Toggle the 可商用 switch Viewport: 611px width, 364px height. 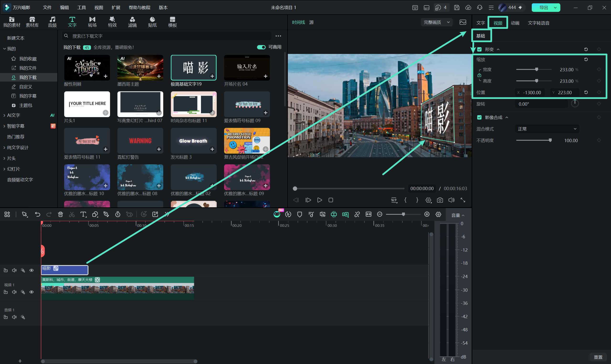[x=261, y=47]
